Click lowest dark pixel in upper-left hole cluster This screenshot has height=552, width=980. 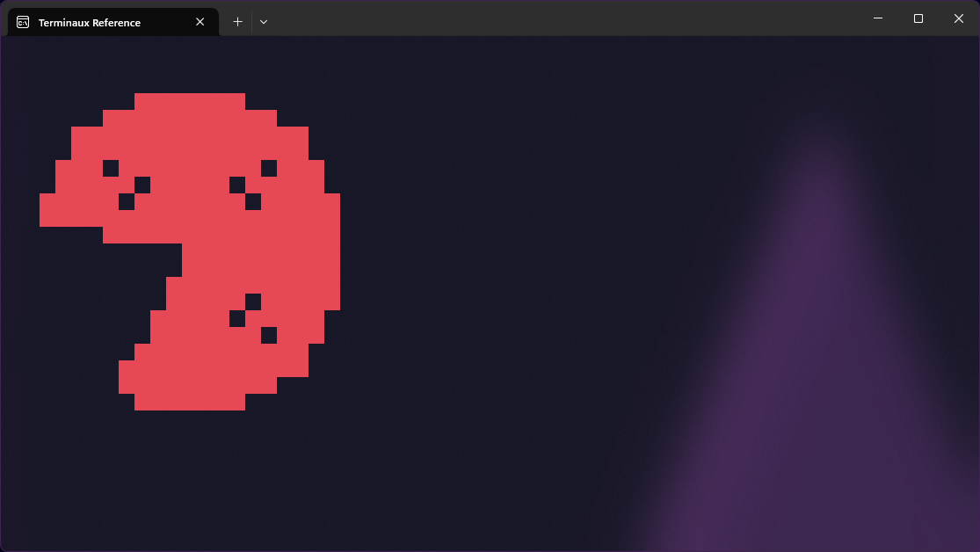coord(127,201)
